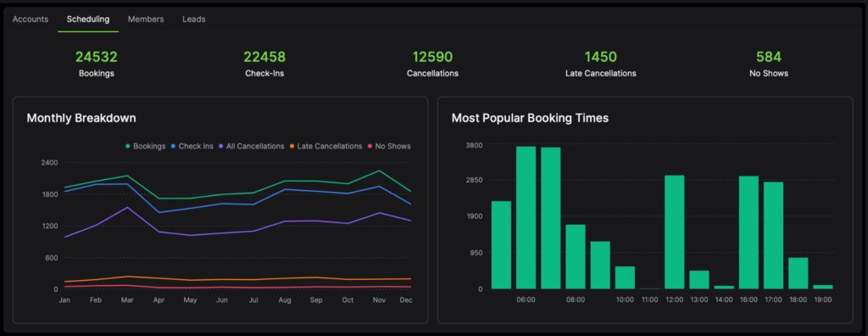Viewport: 868px width, 336px height.
Task: Select the 18:00 bar in chart
Action: point(798,273)
